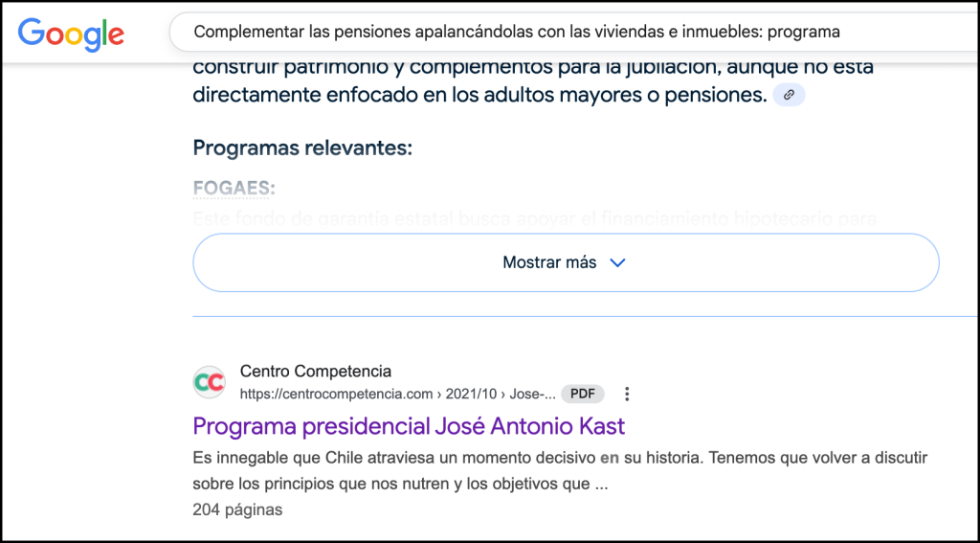The height and width of the screenshot is (543, 980).
Task: Open Programa presidencial José Antonio Kast result
Action: pyautogui.click(x=409, y=426)
